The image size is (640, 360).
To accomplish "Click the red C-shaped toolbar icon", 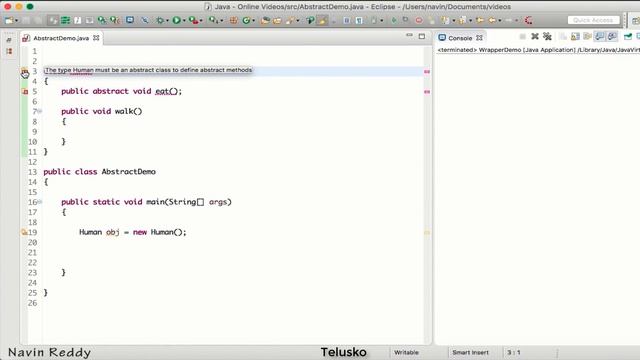I will pyautogui.click(x=529, y=20).
